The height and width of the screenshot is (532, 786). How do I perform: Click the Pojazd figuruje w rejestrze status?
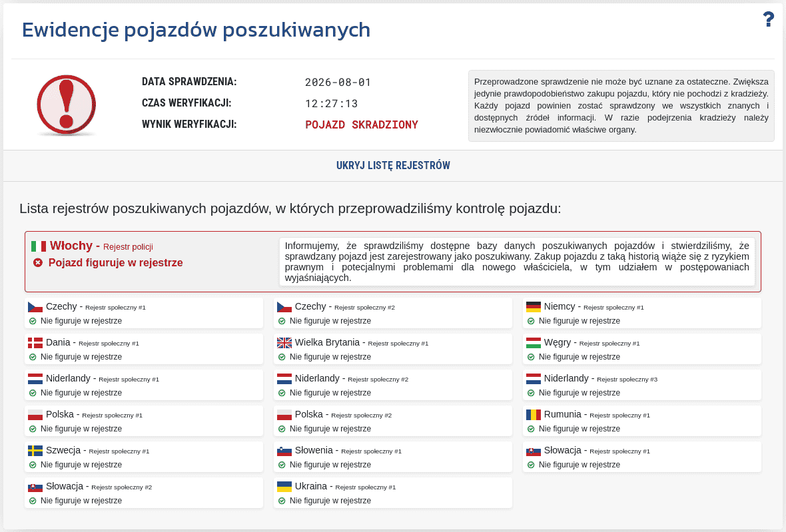[x=115, y=262]
